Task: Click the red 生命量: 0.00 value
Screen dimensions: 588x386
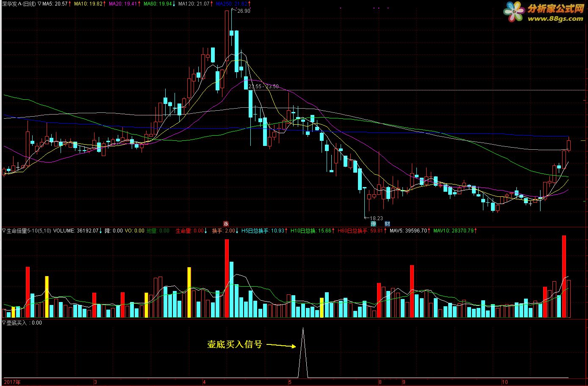Action: [x=189, y=231]
